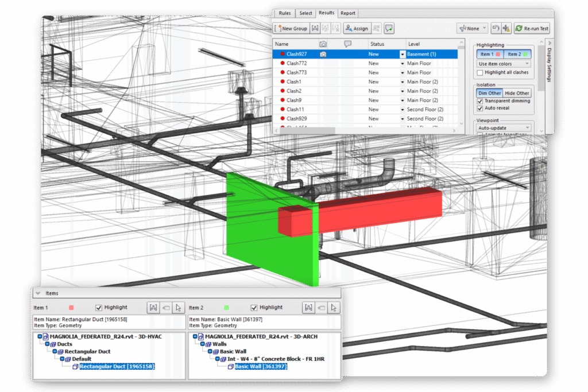Collapse the Walls tree node
Viewport: 588px width, 392px height.
(x=203, y=344)
